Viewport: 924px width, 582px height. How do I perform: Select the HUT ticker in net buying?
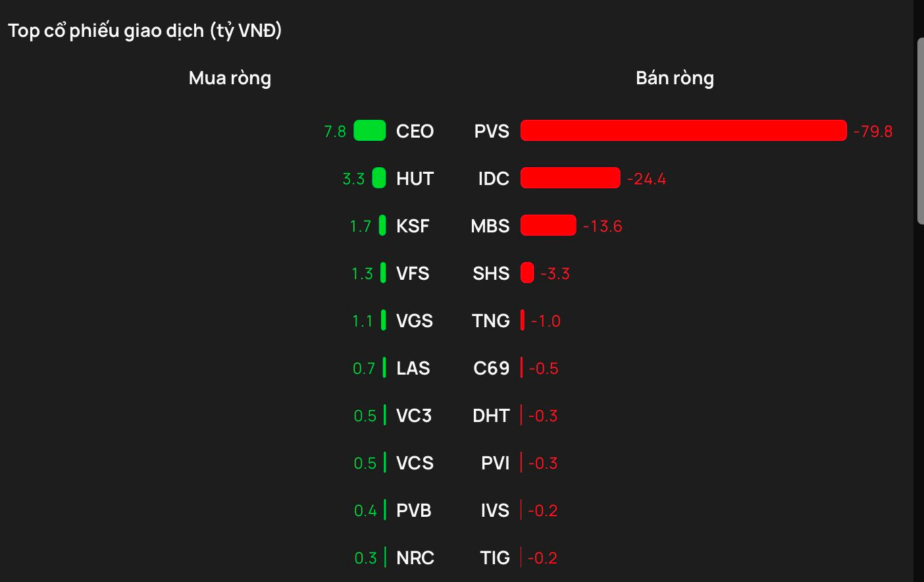(415, 178)
